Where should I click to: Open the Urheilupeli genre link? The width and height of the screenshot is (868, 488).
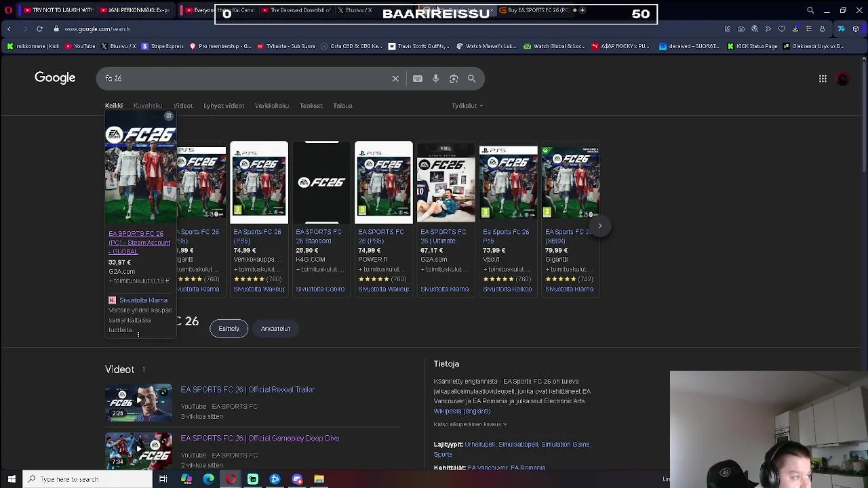pyautogui.click(x=480, y=445)
